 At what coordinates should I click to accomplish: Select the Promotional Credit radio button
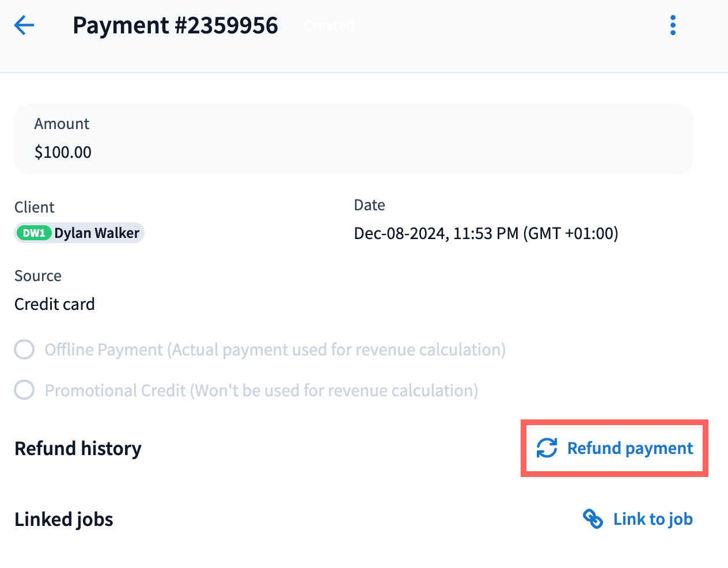point(24,390)
